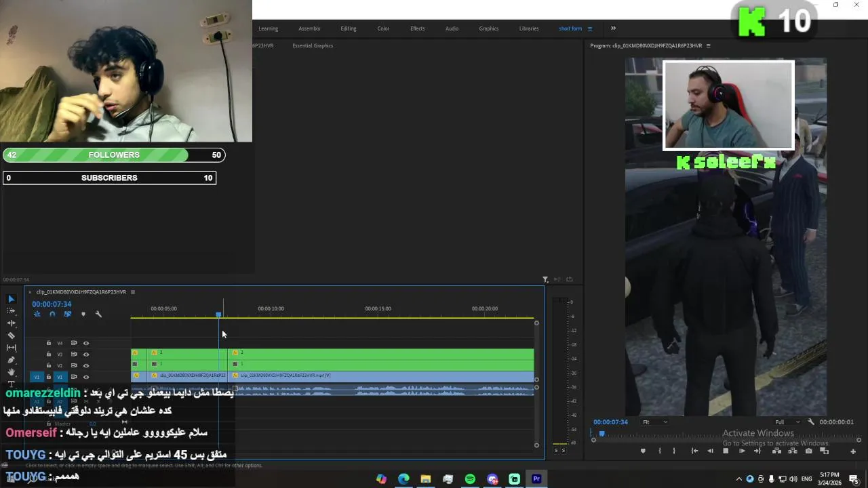868x488 pixels.
Task: Toggle V2 sync lock
Action: [x=74, y=365]
